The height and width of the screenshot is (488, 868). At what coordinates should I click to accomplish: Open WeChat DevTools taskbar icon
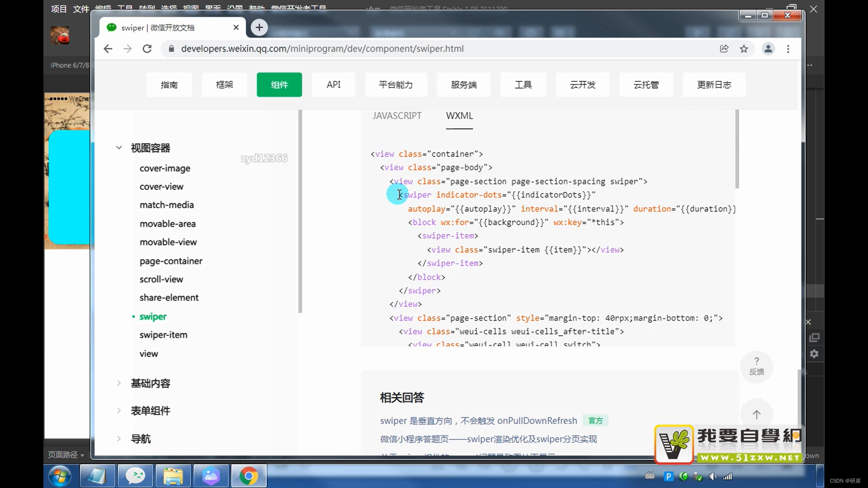[x=135, y=476]
